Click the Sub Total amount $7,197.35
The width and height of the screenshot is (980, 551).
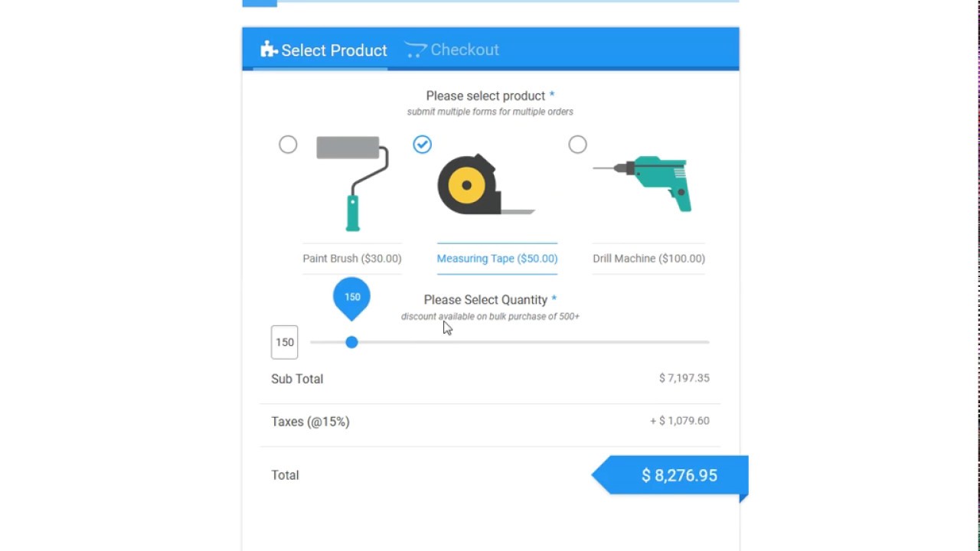684,378
